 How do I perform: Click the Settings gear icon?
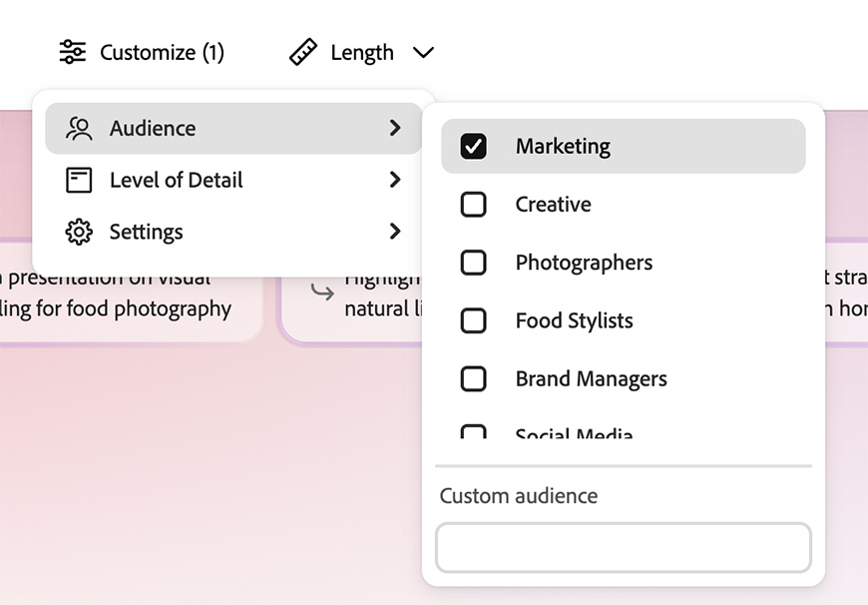coord(79,232)
